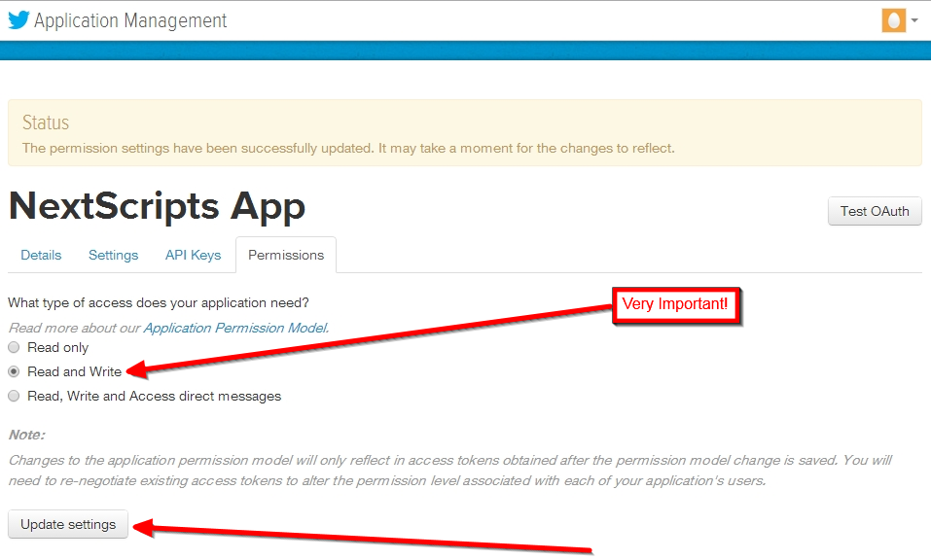This screenshot has height=560, width=931.
Task: Click the Test OAuth button
Action: coord(875,211)
